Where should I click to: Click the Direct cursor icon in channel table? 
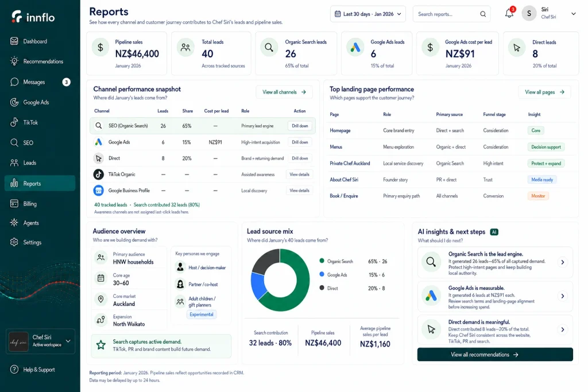(x=98, y=158)
